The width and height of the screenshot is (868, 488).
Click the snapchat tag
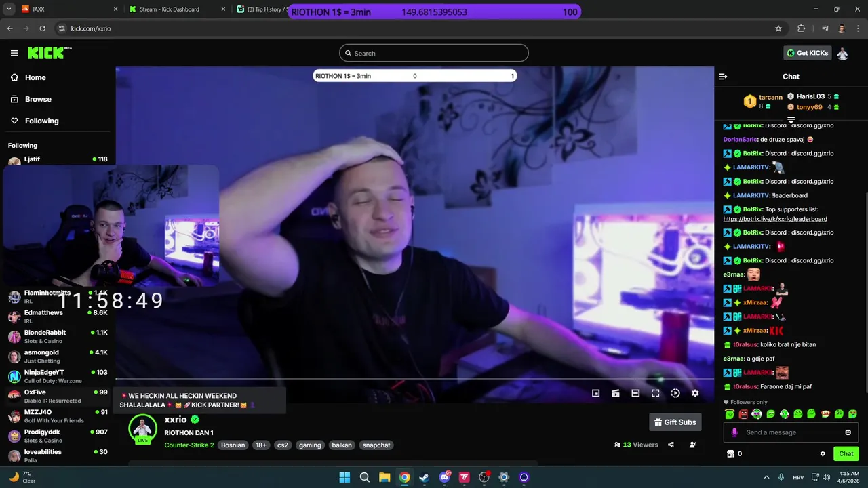pyautogui.click(x=376, y=445)
